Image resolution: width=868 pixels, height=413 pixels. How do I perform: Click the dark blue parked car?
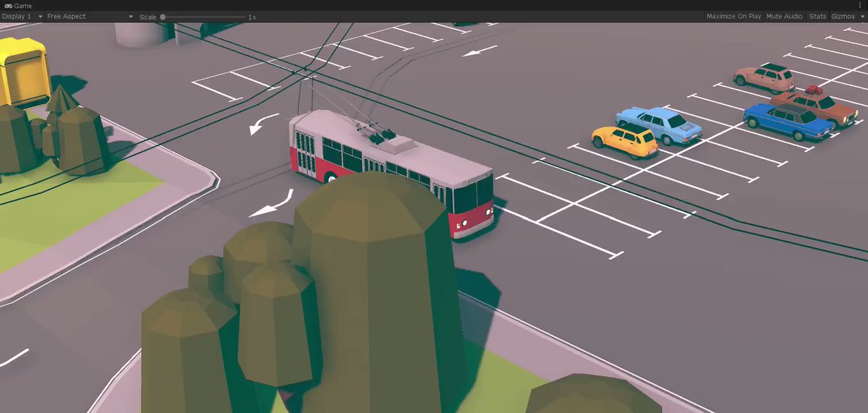click(x=789, y=121)
